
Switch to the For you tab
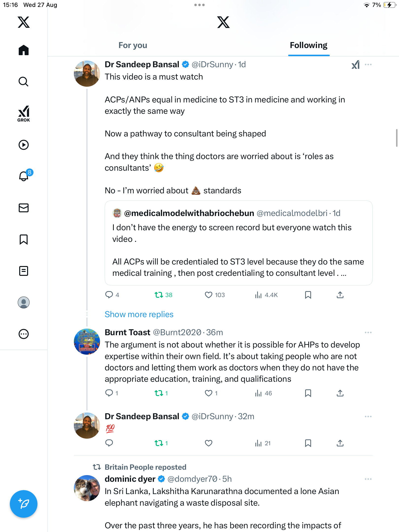[133, 45]
